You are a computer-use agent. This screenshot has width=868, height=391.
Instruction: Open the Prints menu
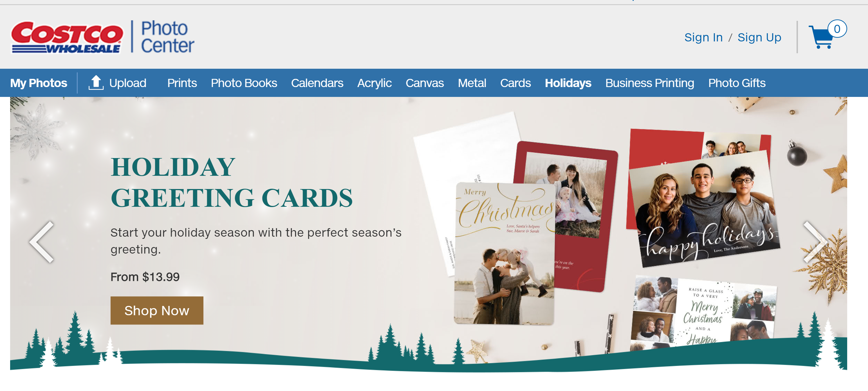(x=182, y=83)
